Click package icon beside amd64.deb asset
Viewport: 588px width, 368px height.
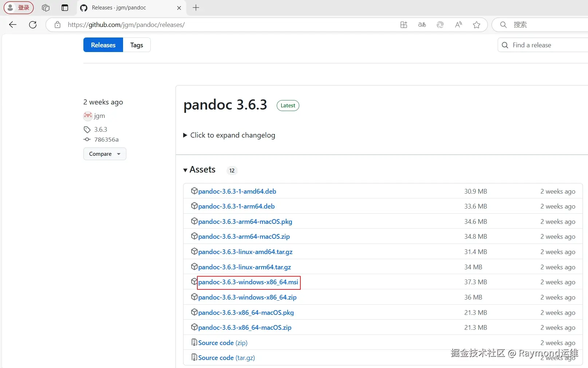tap(194, 191)
